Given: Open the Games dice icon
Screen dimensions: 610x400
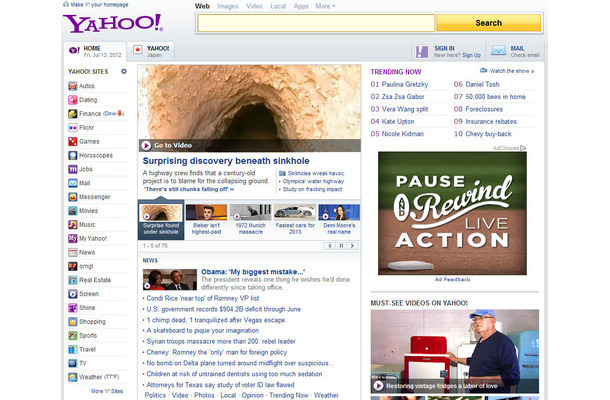Looking at the screenshot, I should [73, 142].
